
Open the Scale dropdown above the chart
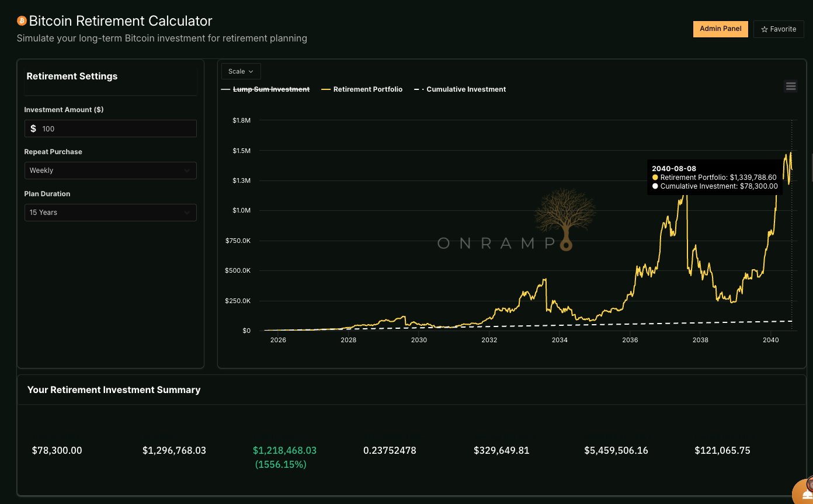[x=241, y=71]
